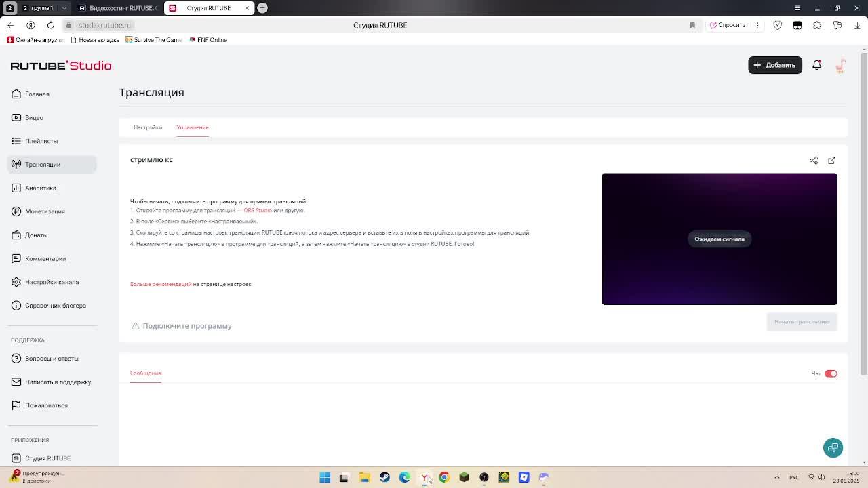Open the Новая вкладка bookmark
This screenshot has height=488, width=868.
pos(95,40)
